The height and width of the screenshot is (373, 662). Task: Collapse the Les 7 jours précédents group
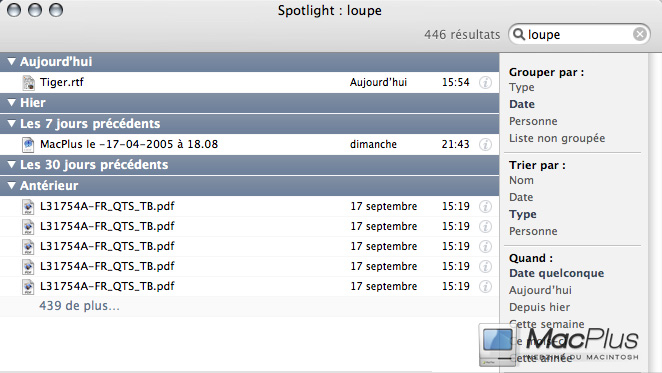tap(11, 123)
